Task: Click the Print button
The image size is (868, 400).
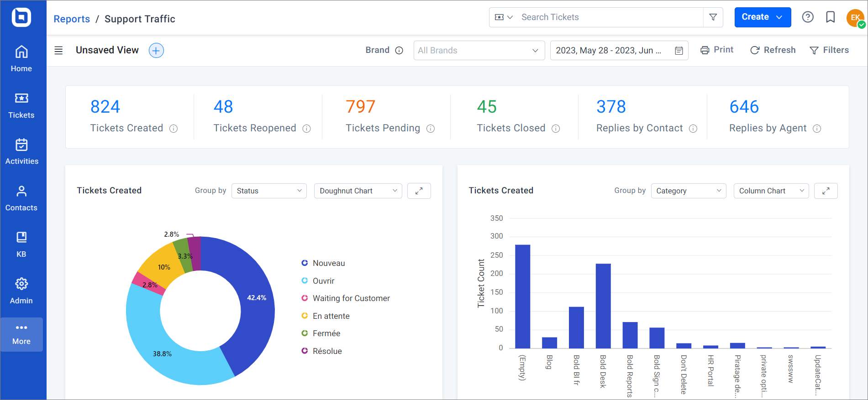Action: [717, 50]
